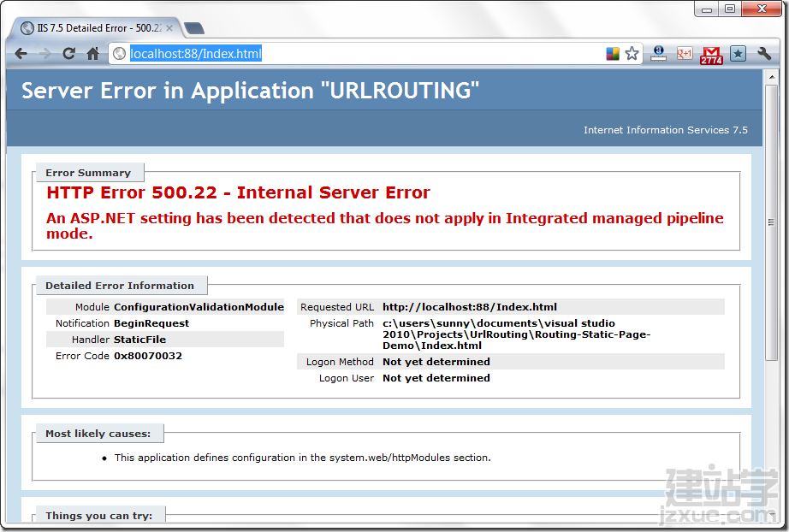Click the 'Logon Method' field label
Image resolution: width=789 pixels, height=532 pixels.
tap(340, 362)
